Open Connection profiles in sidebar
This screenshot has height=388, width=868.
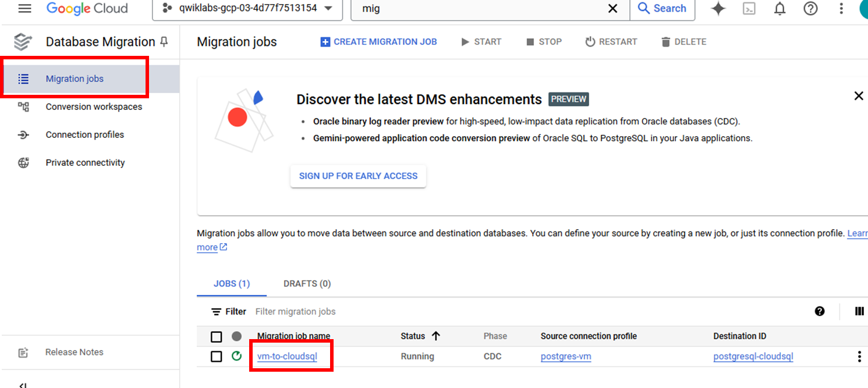[90, 135]
